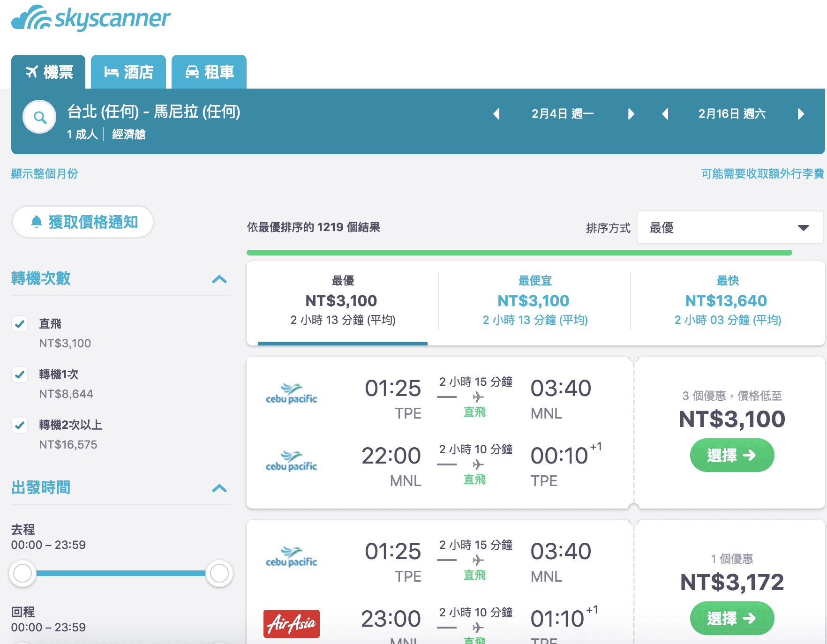Image resolution: width=827 pixels, height=644 pixels.
Task: Go to previous return date before 2月16日
Action: click(x=665, y=114)
